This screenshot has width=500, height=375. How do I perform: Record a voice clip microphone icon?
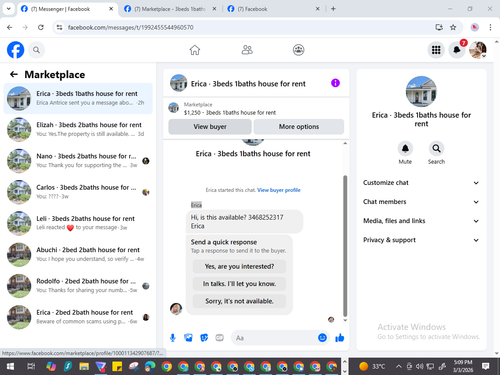click(173, 338)
